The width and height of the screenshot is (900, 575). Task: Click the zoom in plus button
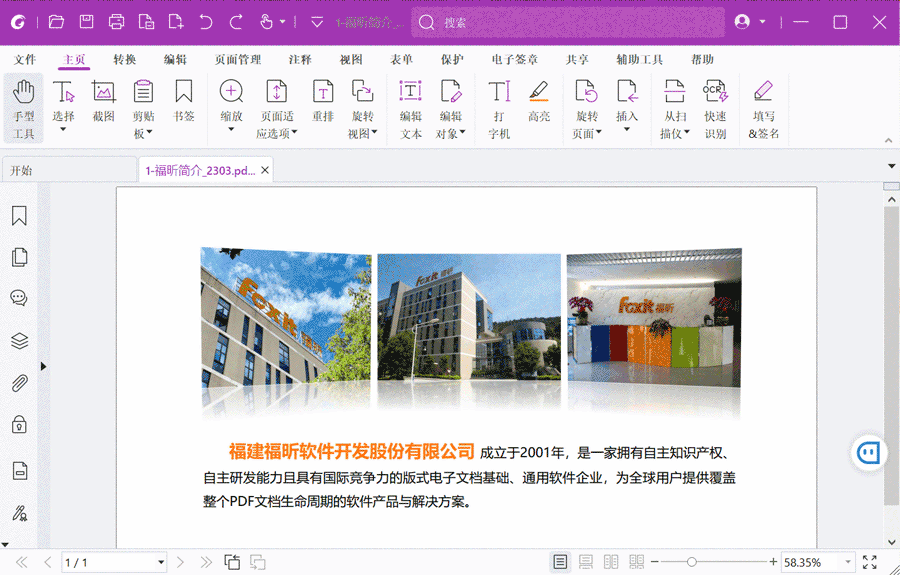pos(773,562)
